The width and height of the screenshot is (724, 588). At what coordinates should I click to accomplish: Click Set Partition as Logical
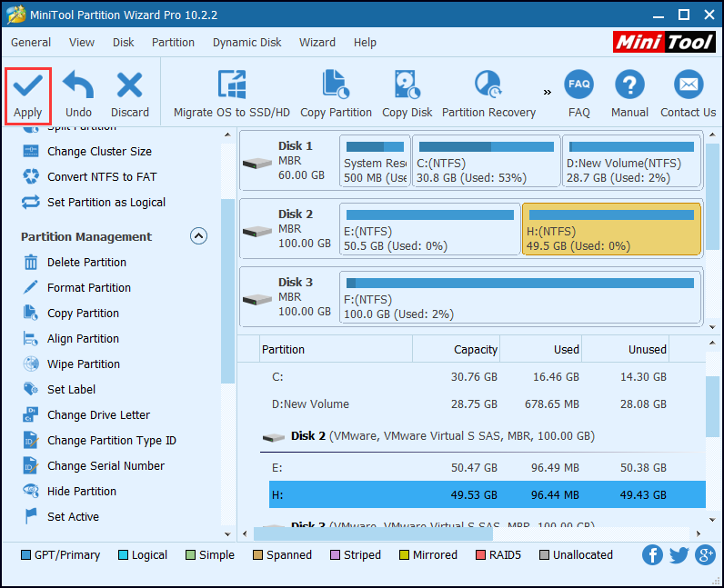94,202
